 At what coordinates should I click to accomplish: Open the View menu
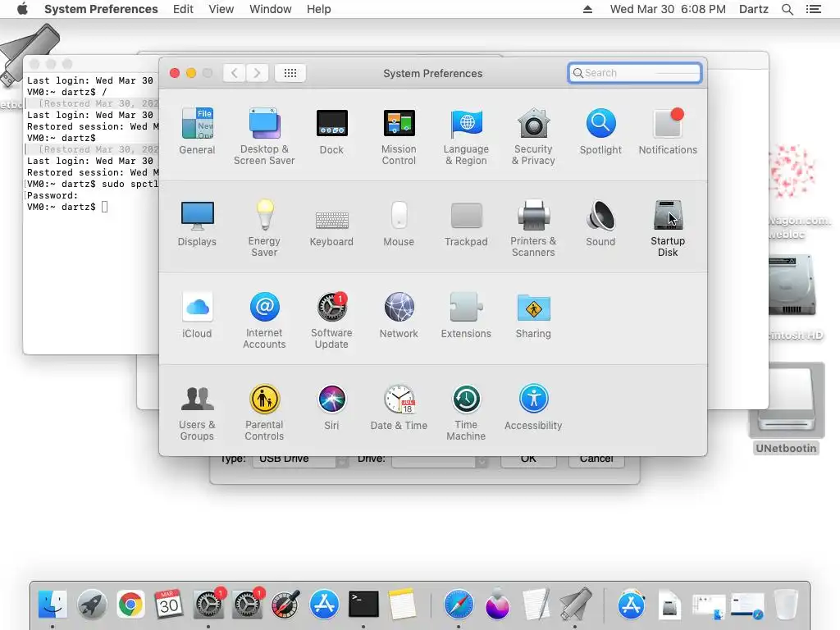click(x=221, y=9)
